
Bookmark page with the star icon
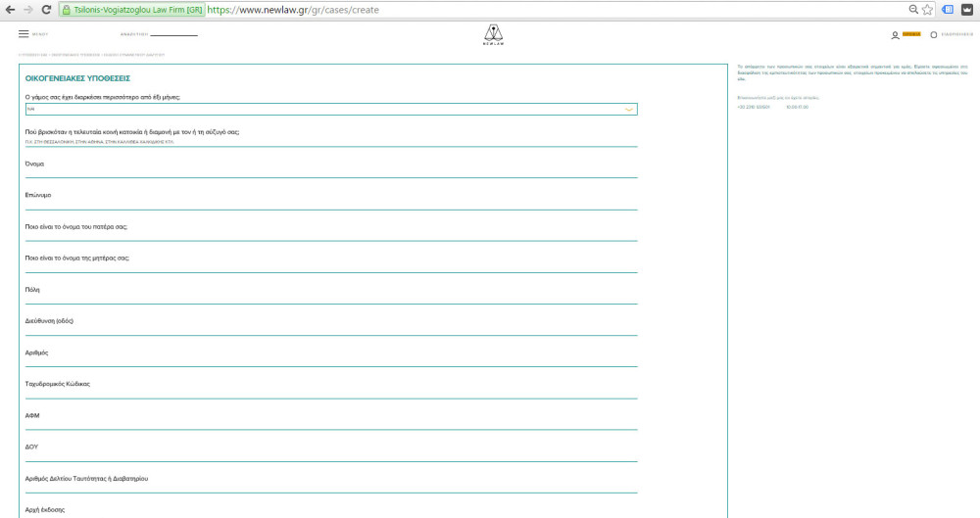tap(927, 9)
